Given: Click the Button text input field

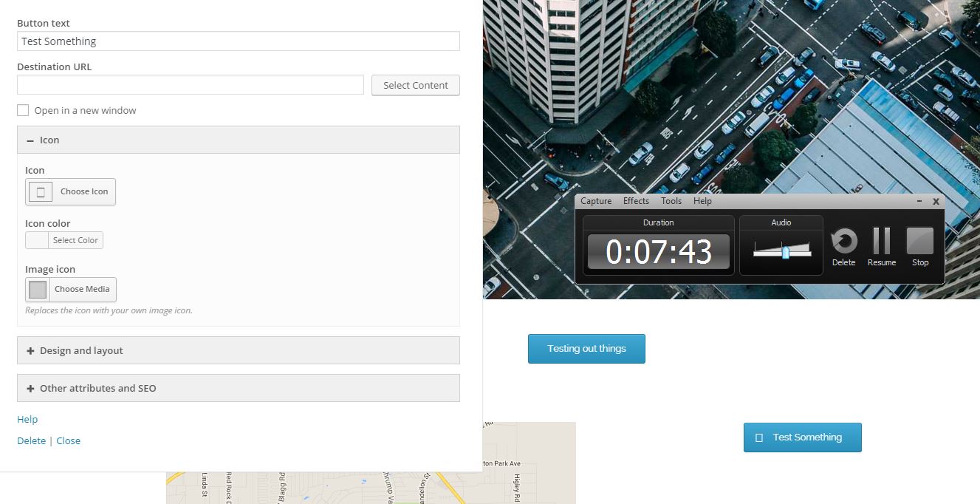Looking at the screenshot, I should click(x=238, y=41).
